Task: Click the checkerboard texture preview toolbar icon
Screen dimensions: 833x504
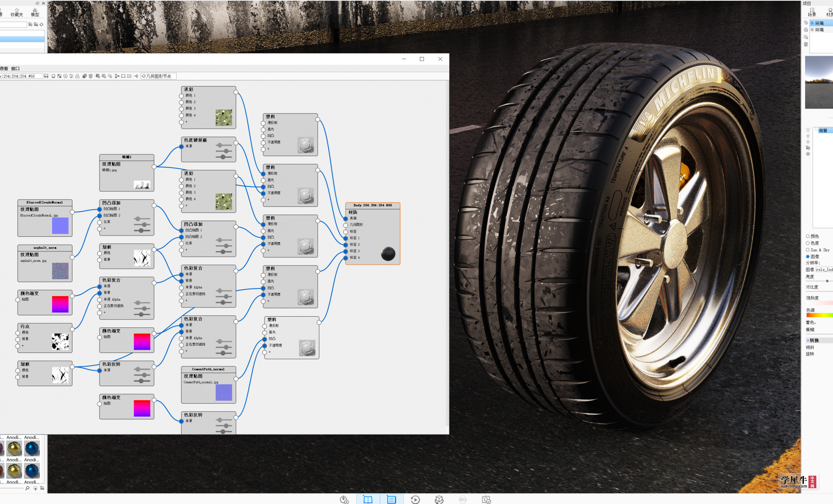Action: tap(59, 76)
